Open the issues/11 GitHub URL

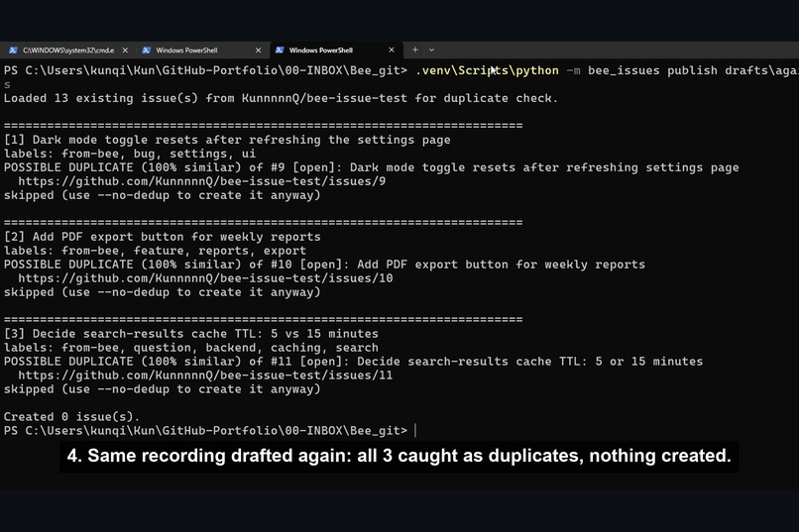click(x=205, y=375)
